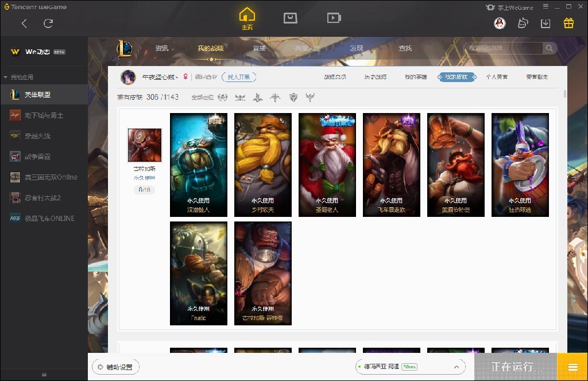The width and height of the screenshot is (588, 381).
Task: Select 真三国无双Online in the sidebar
Action: tap(44, 177)
